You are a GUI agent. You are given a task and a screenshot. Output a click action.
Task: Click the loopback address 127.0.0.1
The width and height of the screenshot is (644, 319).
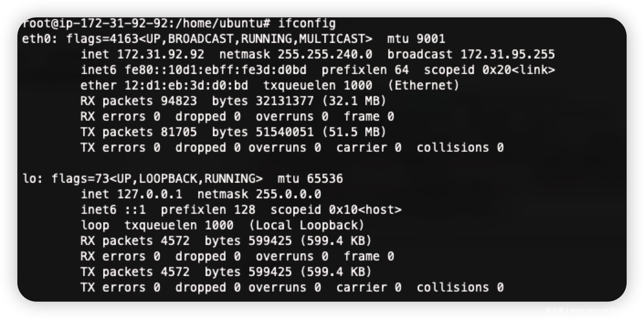pos(150,194)
